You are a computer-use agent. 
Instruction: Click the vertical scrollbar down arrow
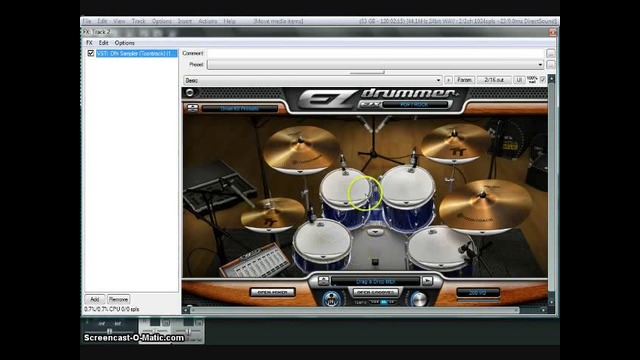pos(551,302)
